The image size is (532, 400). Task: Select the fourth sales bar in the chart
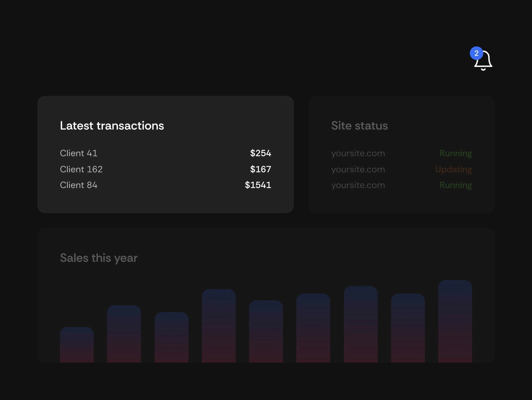click(x=218, y=325)
